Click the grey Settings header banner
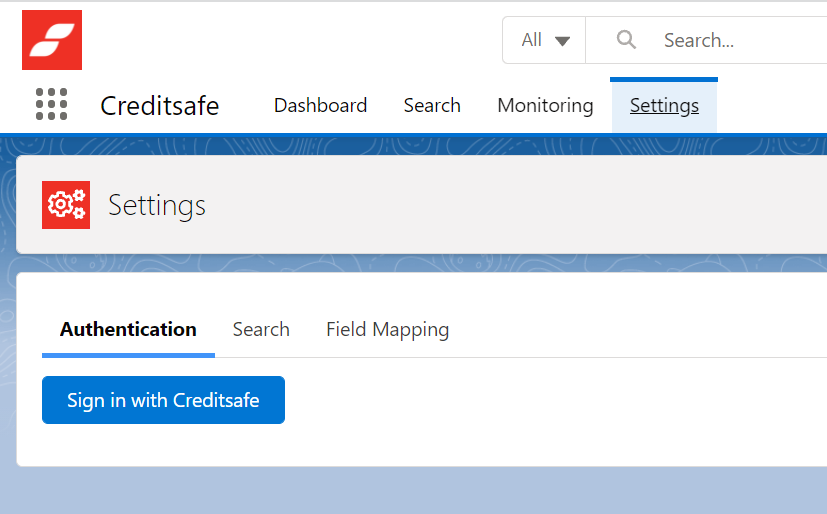Screen dimensions: 827x514 tap(500, 205)
